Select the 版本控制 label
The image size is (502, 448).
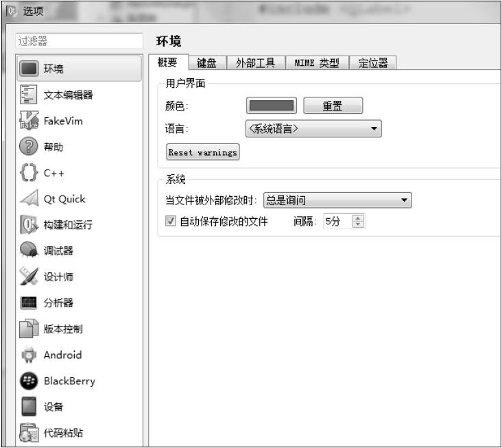[x=63, y=329]
